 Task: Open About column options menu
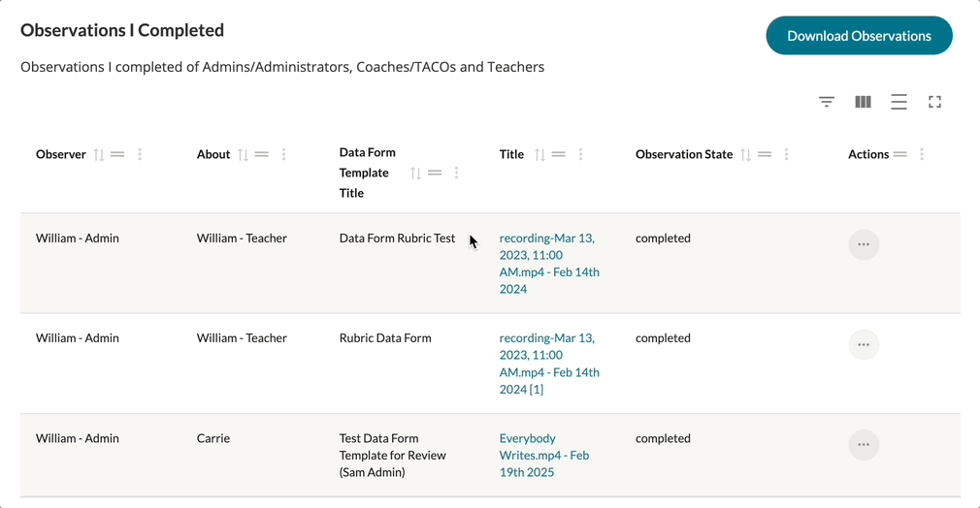tap(283, 154)
